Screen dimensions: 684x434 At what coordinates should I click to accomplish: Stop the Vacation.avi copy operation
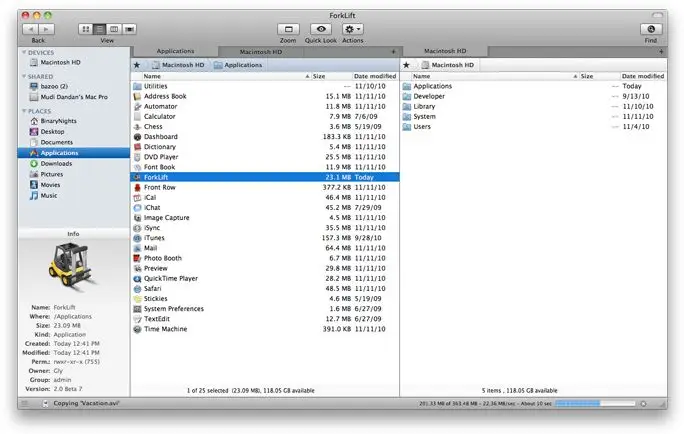643,403
